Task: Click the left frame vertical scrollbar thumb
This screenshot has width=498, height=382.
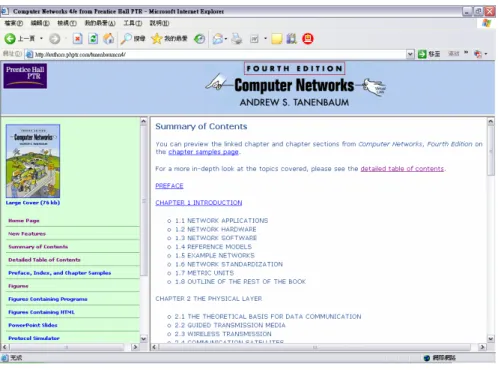Action: click(144, 201)
